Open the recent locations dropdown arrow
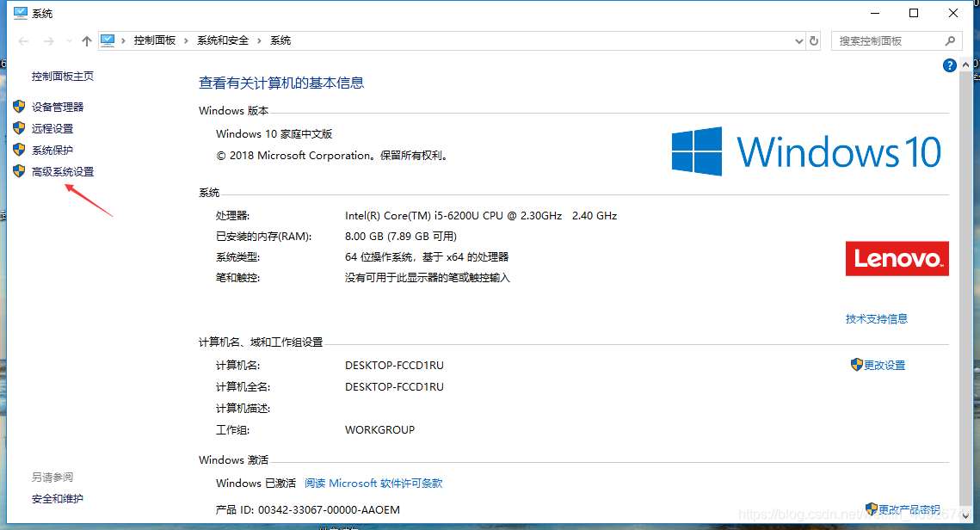The height and width of the screenshot is (530, 980). click(x=69, y=41)
